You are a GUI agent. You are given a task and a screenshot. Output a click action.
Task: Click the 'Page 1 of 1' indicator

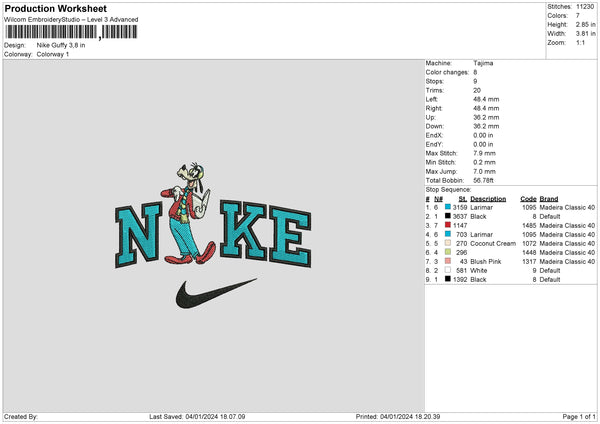click(579, 416)
